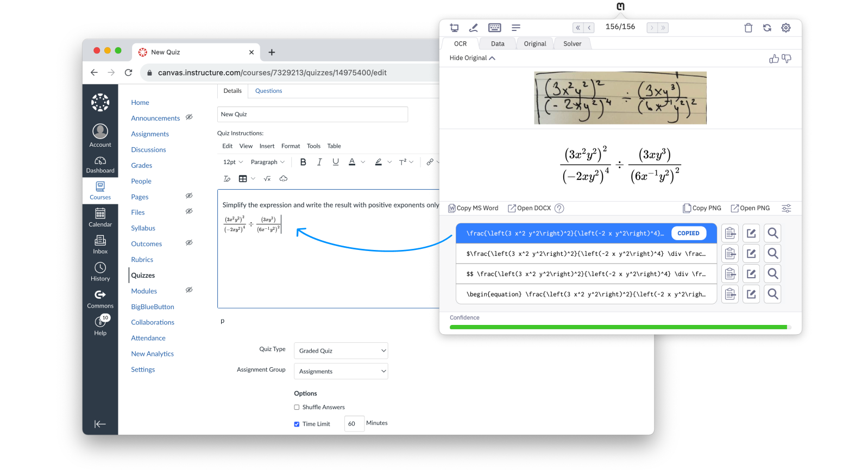This screenshot has width=868, height=470.
Task: Click the Mathpix text lines icon
Action: tap(516, 28)
